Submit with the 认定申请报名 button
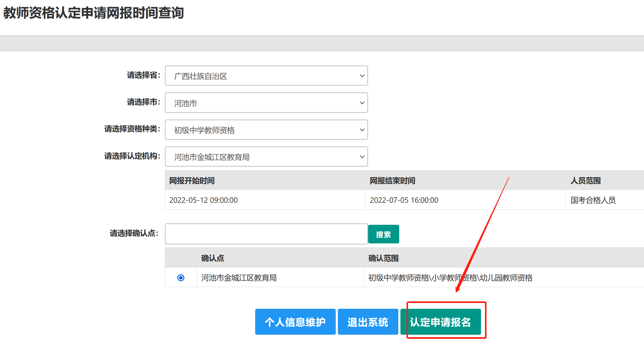 coord(440,322)
